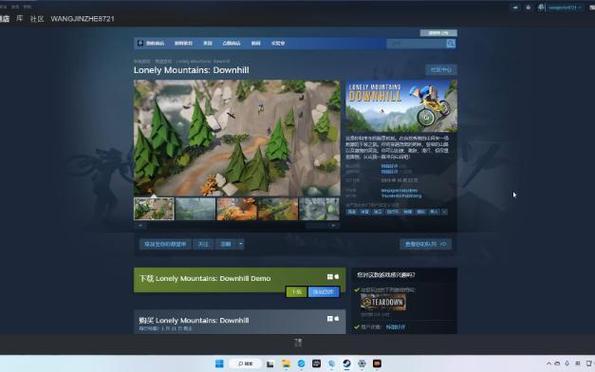
Task: Expand the dropdown arrow next to ignore
Action: tap(241, 244)
